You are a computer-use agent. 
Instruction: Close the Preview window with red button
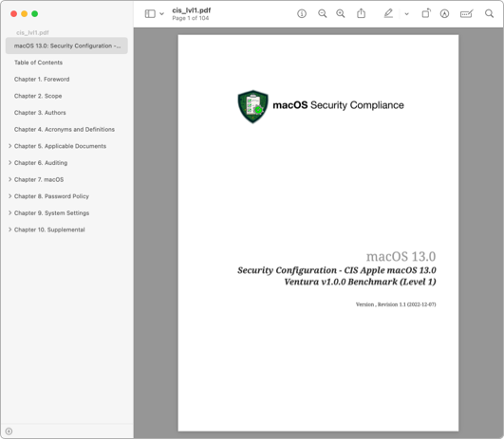click(14, 14)
